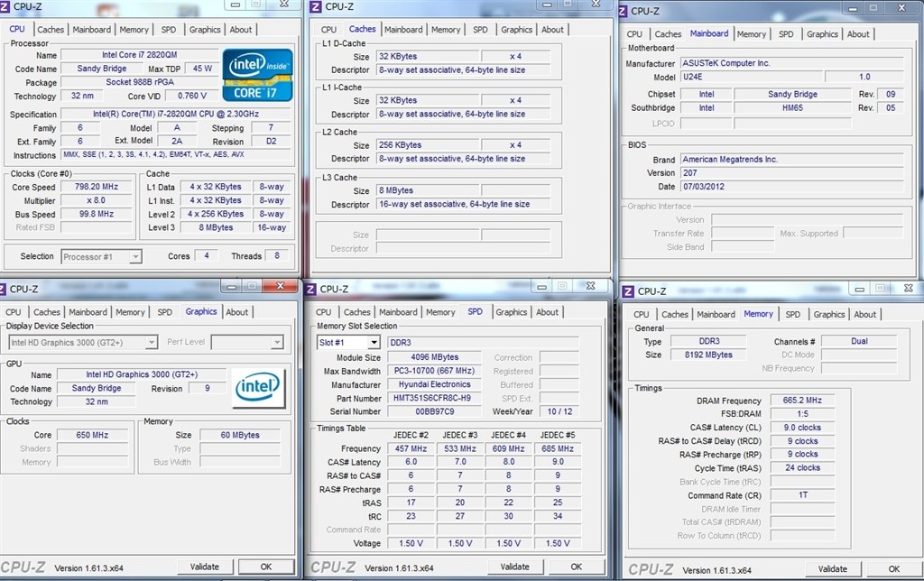Click OK button in SPD window
The image size is (924, 581).
[x=577, y=567]
